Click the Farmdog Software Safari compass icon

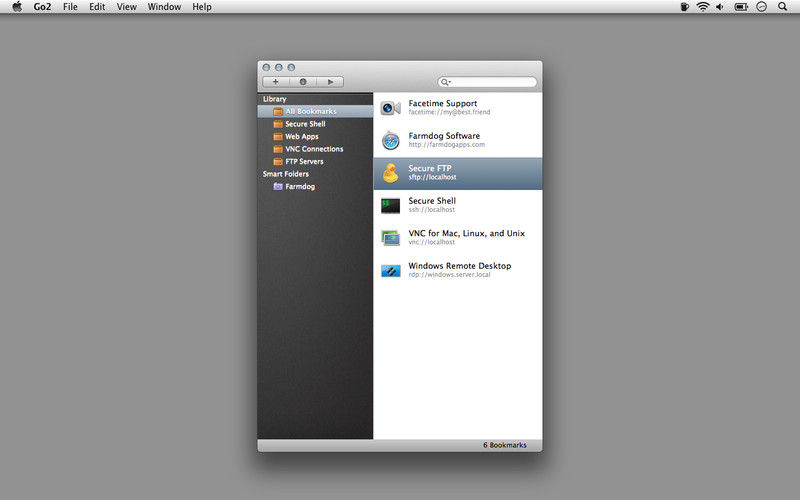[x=391, y=141]
